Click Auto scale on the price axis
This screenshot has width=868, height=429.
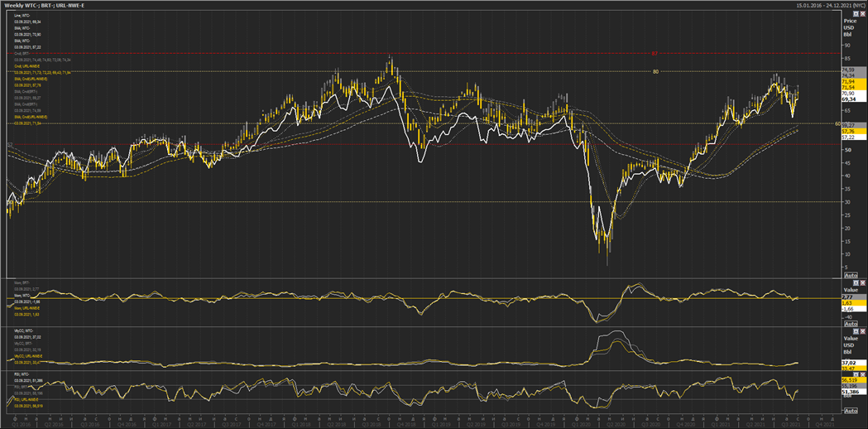pyautogui.click(x=851, y=276)
